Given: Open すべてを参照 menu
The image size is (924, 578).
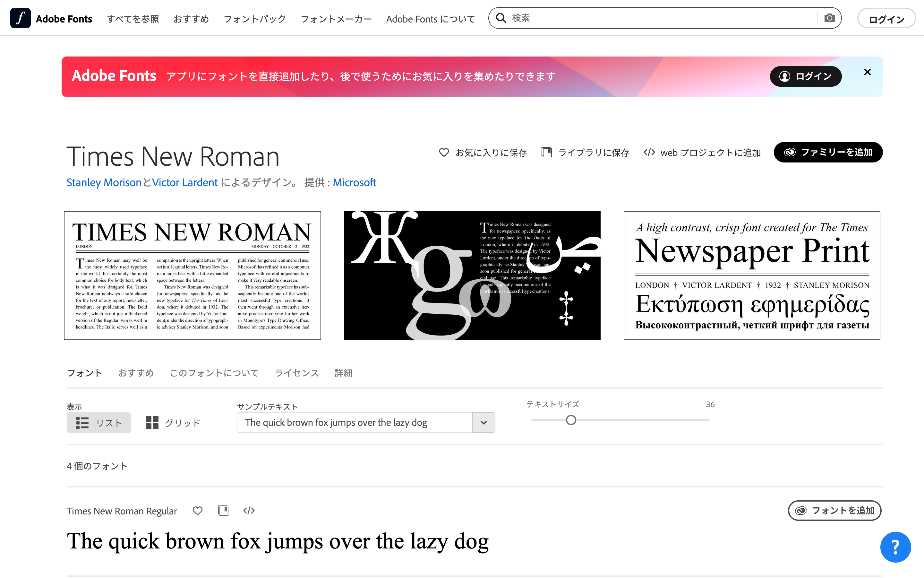Looking at the screenshot, I should click(133, 19).
